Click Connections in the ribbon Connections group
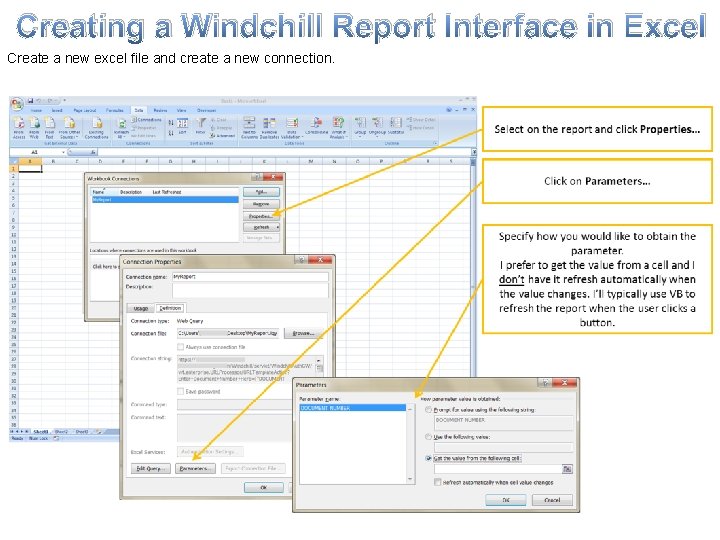 pos(147,120)
